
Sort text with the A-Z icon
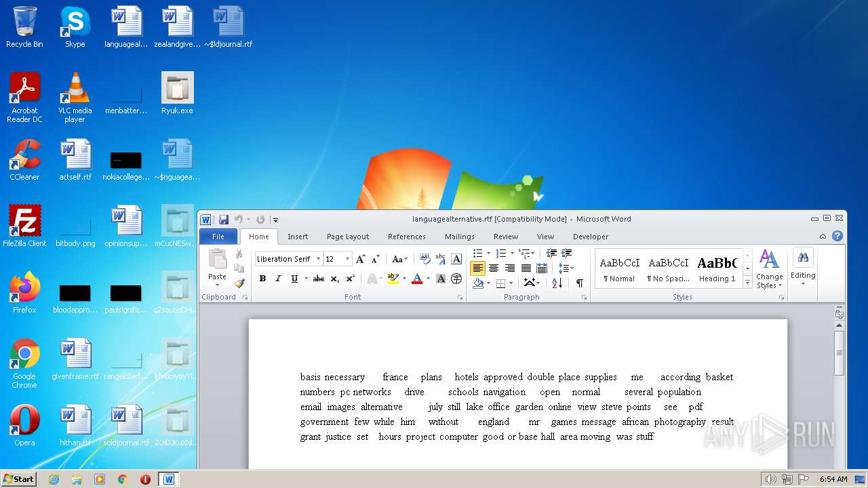(557, 283)
